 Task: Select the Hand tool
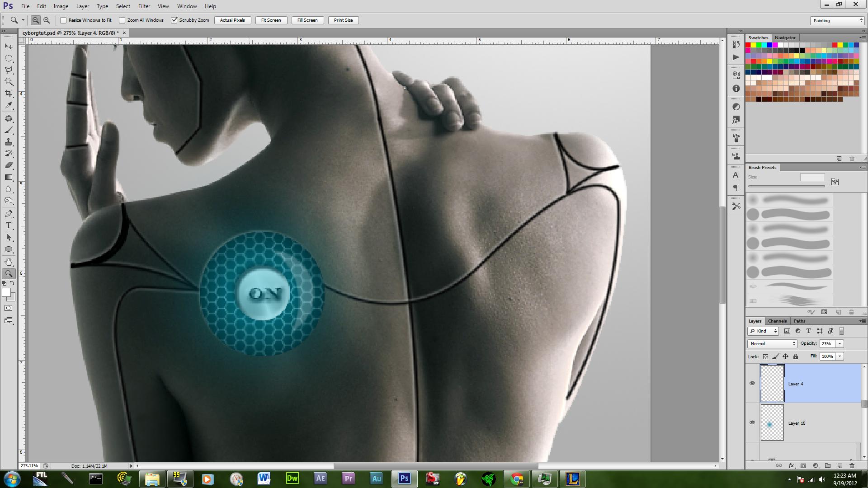point(9,262)
